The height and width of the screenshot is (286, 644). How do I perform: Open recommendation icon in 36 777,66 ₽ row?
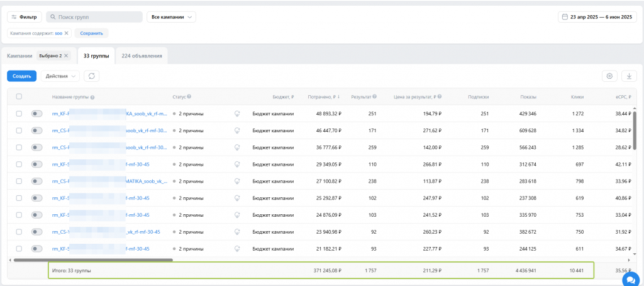click(237, 147)
